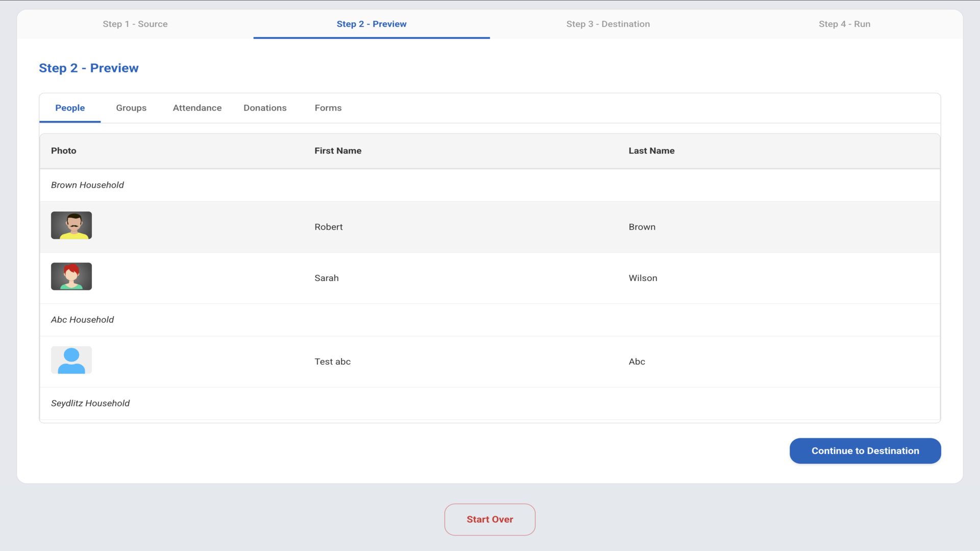Show the Forms tab

[328, 108]
